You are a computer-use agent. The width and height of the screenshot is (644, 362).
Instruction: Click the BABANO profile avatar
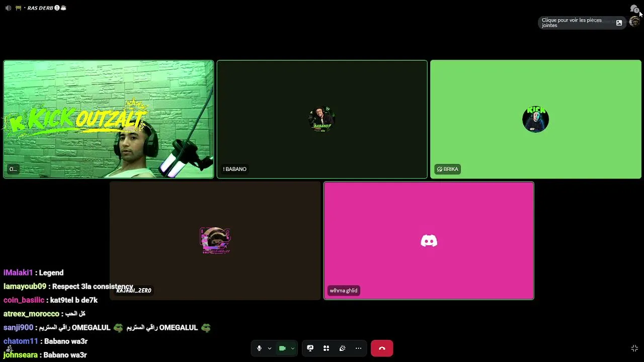point(322,119)
